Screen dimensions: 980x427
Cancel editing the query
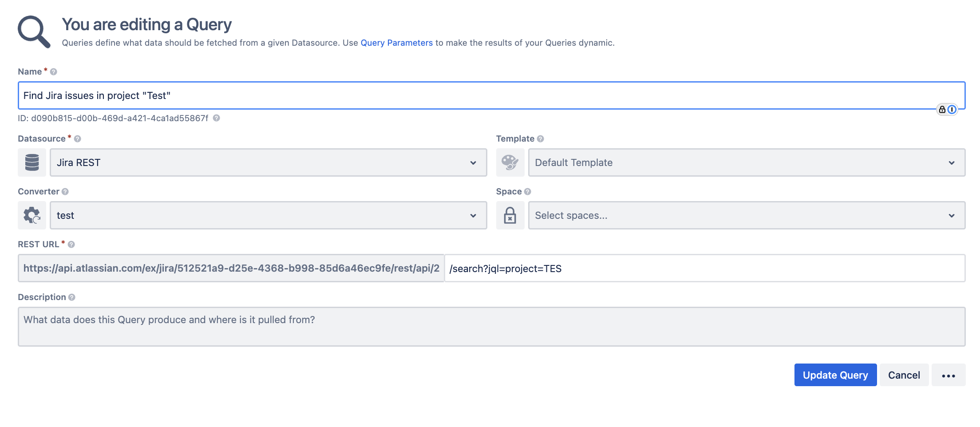(904, 375)
